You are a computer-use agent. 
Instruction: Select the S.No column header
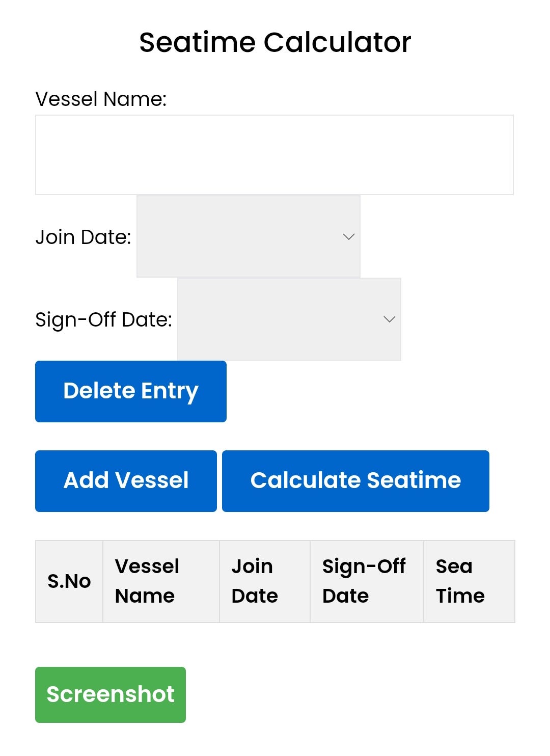pos(69,581)
